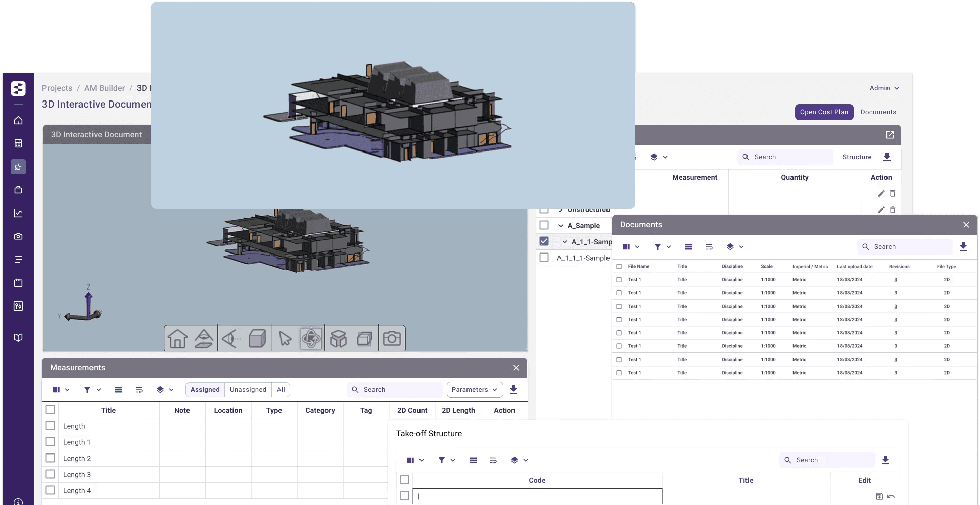Viewport: 980px width, 505px height.
Task: Click the snapshot camera tool in 3D viewer
Action: 392,338
